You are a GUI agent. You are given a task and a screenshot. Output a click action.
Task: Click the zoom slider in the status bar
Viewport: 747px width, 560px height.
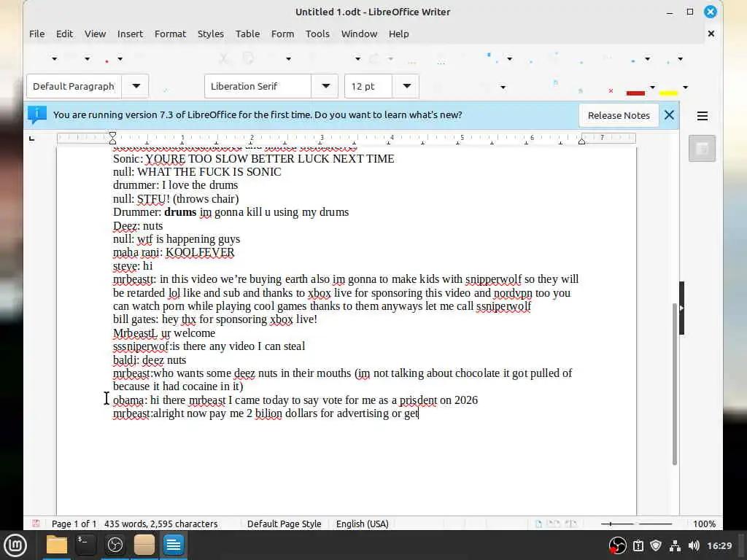pos(636,524)
